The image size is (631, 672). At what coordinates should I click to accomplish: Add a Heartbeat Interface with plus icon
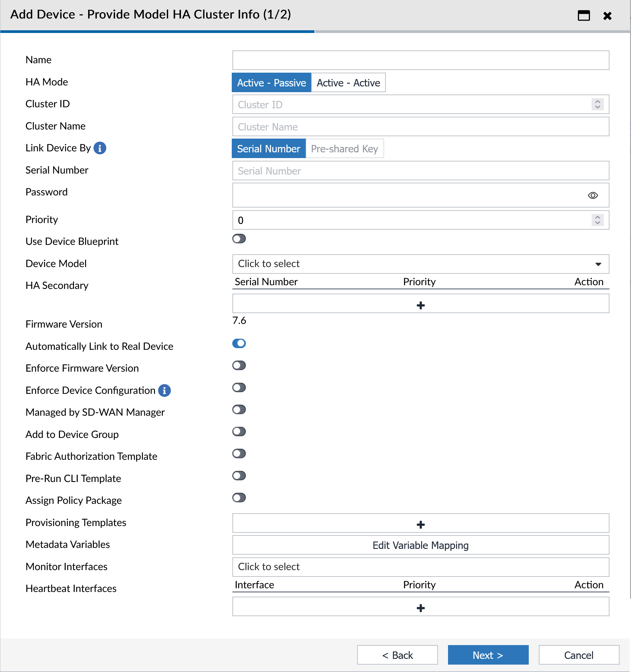coord(420,608)
